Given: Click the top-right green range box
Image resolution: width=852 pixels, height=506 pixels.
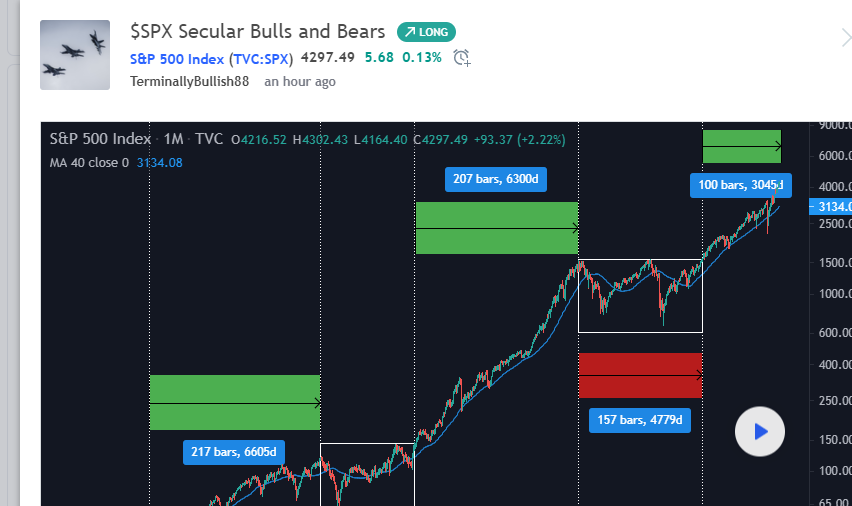Looking at the screenshot, I should (741, 146).
